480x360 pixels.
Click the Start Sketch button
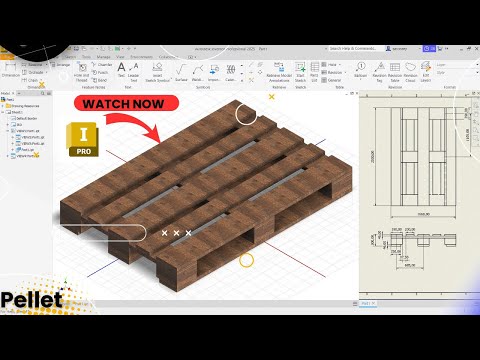tap(300, 72)
